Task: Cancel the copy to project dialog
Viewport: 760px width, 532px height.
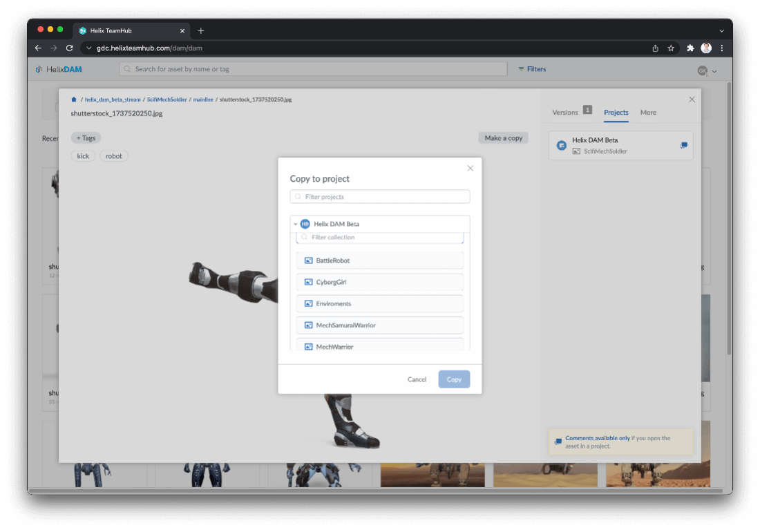Action: point(417,379)
